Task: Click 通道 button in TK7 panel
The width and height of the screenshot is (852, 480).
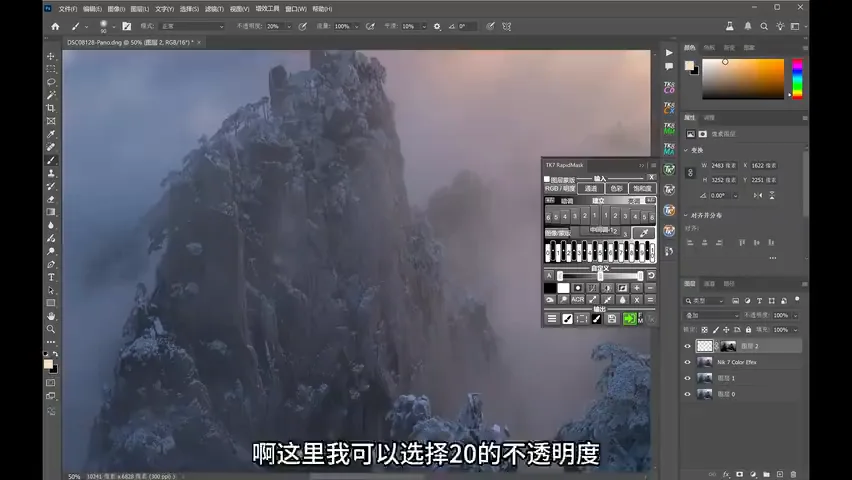Action: 591,189
